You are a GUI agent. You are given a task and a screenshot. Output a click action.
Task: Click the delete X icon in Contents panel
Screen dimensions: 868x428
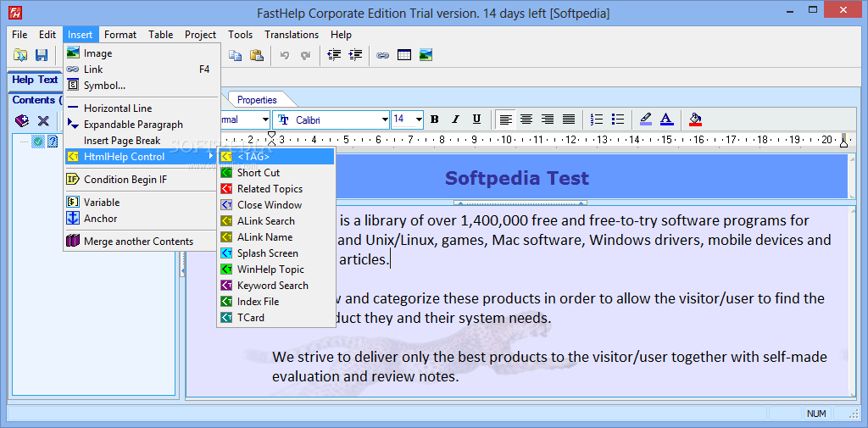43,120
